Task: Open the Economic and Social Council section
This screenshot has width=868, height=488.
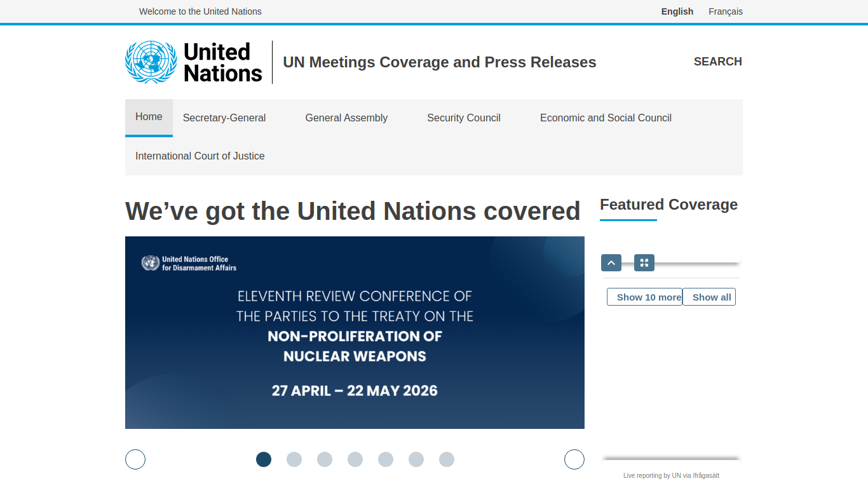Action: (606, 118)
